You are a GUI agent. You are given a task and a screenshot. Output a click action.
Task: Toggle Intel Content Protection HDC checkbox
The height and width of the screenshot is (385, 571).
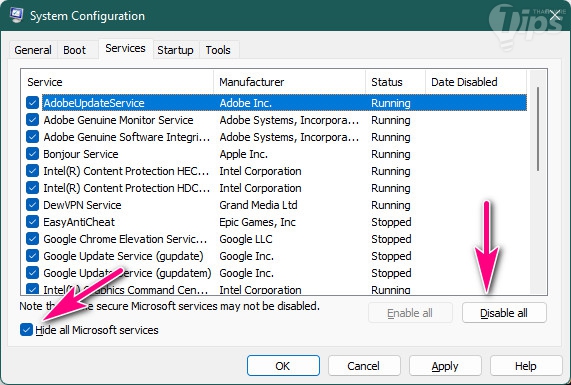pyautogui.click(x=32, y=188)
